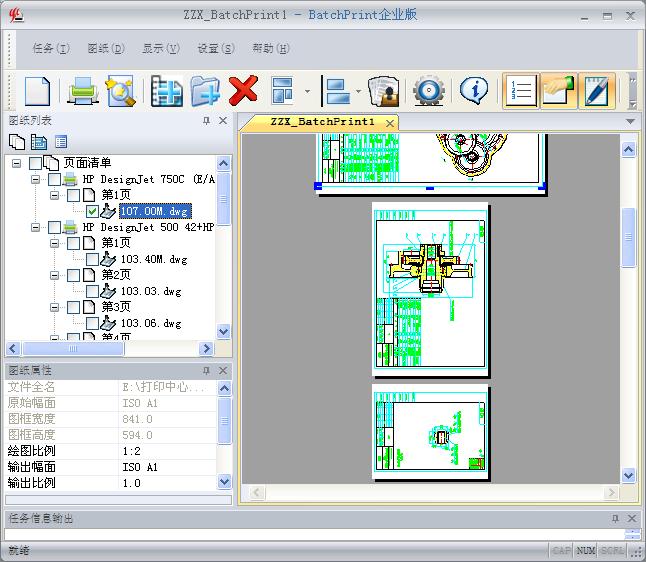Click the add folder icon
Viewport: 646px width, 562px height.
(x=205, y=91)
